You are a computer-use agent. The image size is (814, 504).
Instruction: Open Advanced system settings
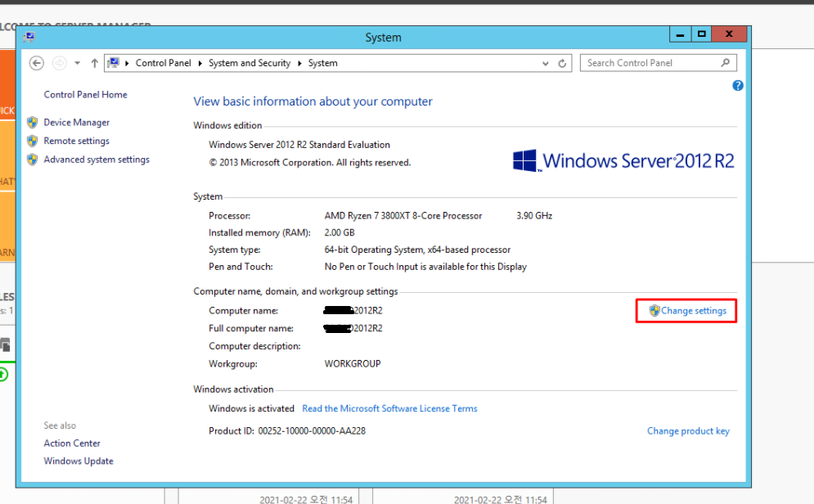point(97,160)
